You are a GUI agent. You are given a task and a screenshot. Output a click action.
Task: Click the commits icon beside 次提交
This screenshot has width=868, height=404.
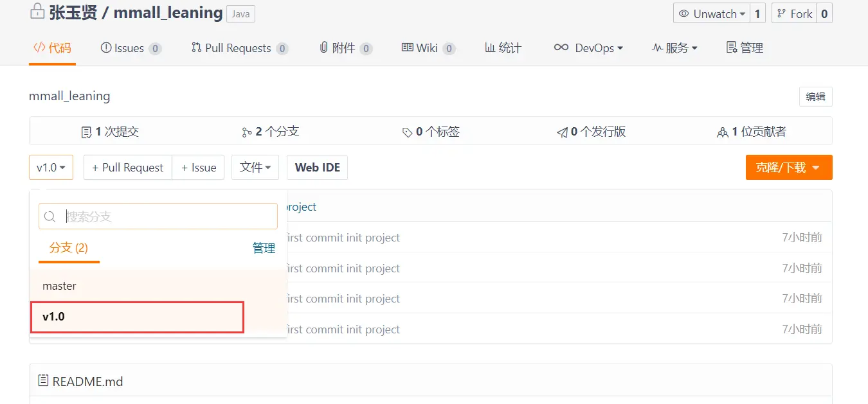(x=86, y=132)
